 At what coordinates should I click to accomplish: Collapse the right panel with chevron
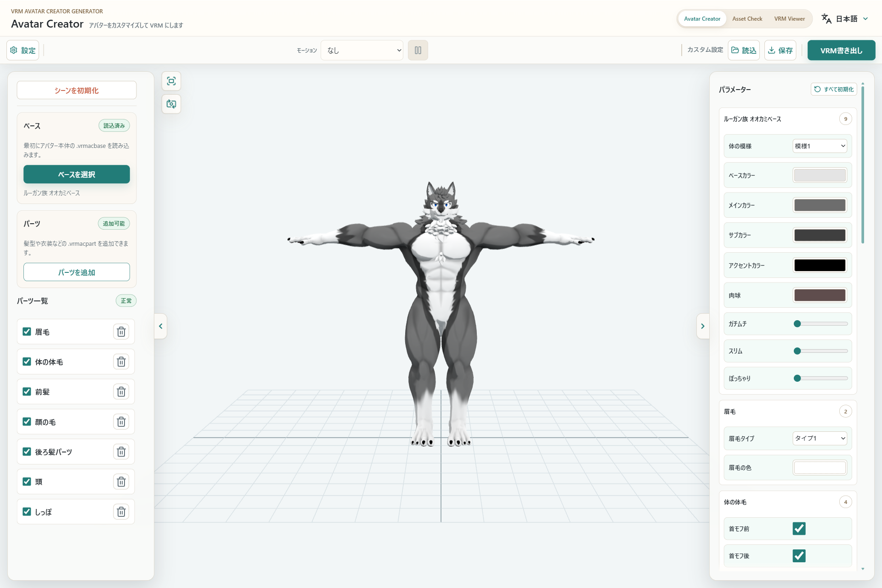(x=703, y=326)
